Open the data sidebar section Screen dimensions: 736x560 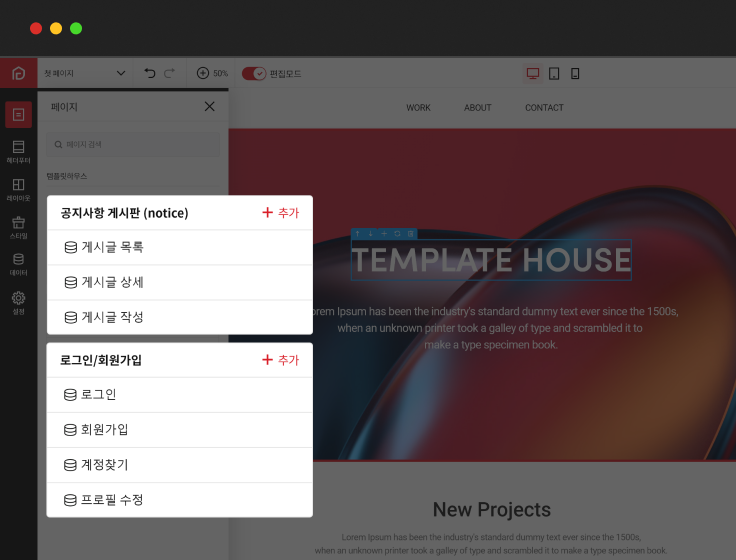[18, 264]
